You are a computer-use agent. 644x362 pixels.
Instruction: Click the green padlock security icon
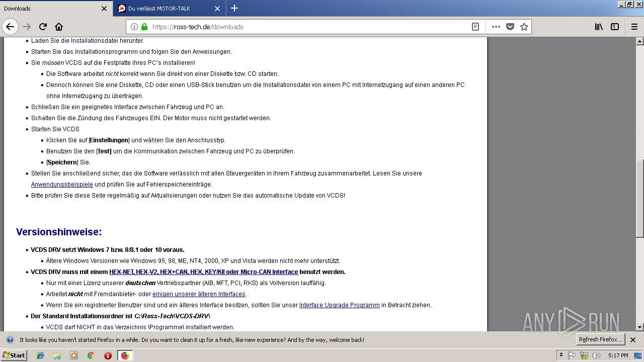pyautogui.click(x=144, y=27)
